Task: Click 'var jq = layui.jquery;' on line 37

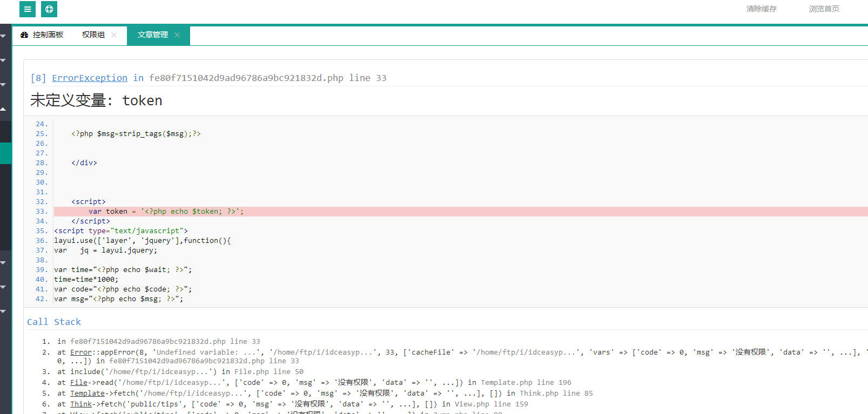Action: [106, 250]
